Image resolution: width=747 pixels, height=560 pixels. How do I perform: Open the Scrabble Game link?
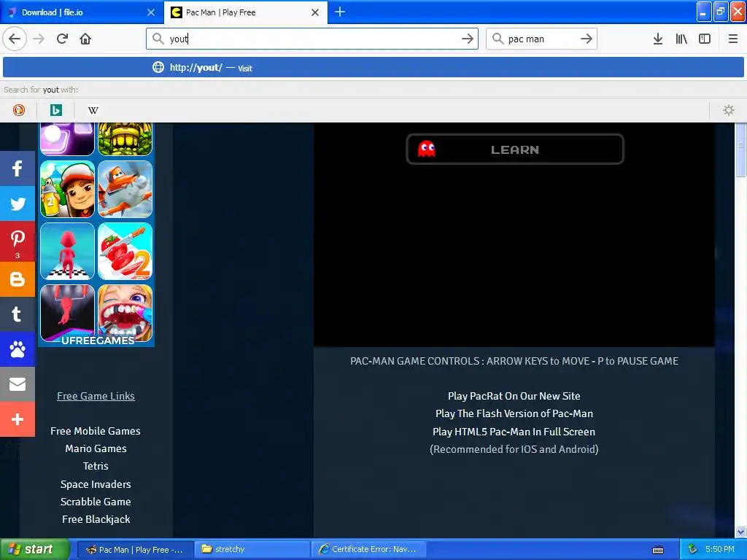click(96, 502)
